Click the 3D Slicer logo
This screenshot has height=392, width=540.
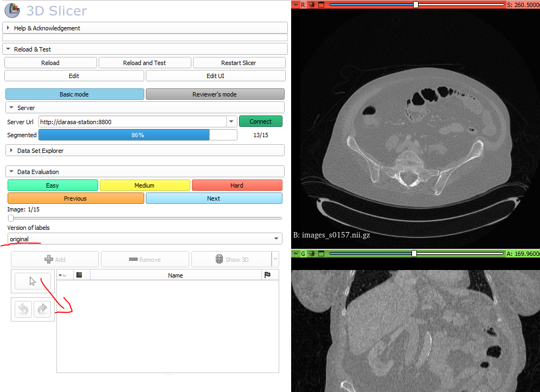click(12, 11)
